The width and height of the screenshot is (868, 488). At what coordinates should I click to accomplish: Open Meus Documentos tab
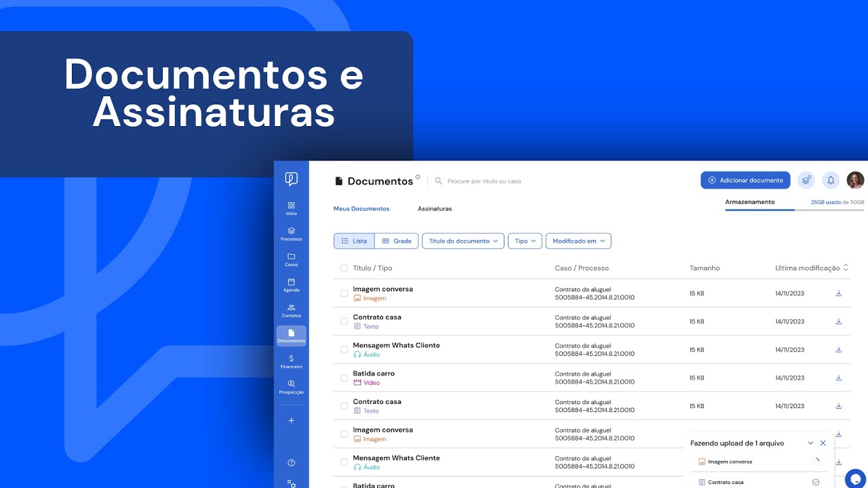[361, 209]
